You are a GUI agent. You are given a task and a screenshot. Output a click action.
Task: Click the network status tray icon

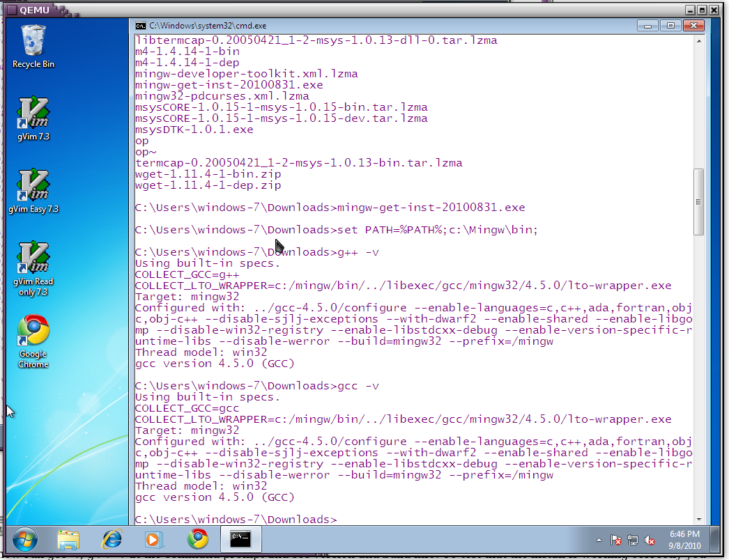[633, 540]
